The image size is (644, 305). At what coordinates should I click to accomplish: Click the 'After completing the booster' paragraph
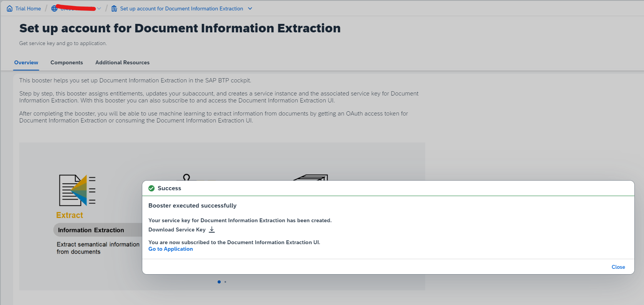pos(213,117)
